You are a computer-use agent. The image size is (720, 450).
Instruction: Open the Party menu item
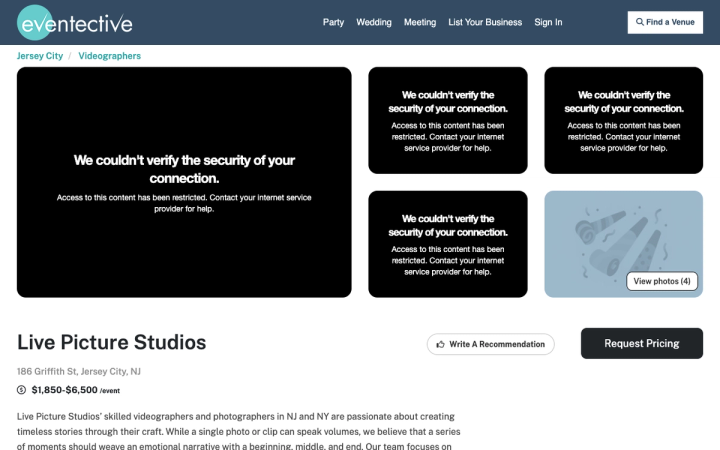(333, 22)
